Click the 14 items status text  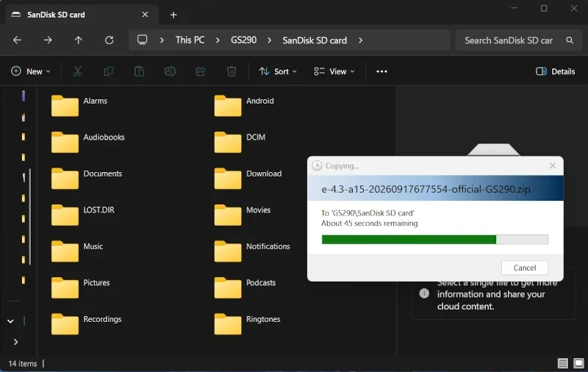click(23, 363)
